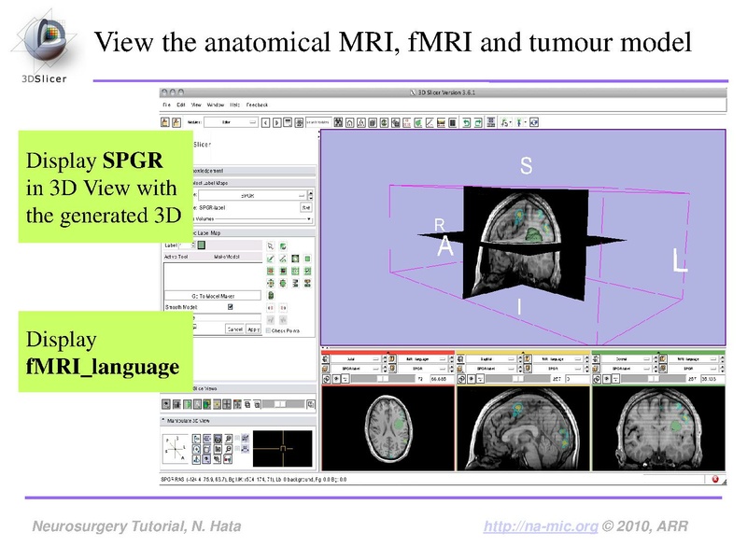Select the Paint tool in the Editor

pos(271,259)
